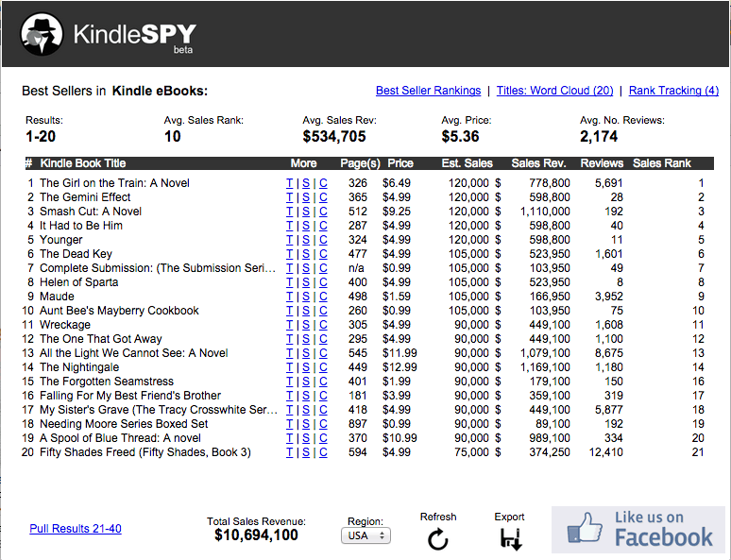Click the KindleSpy spy logo icon
This screenshot has width=731, height=560.
[42, 34]
